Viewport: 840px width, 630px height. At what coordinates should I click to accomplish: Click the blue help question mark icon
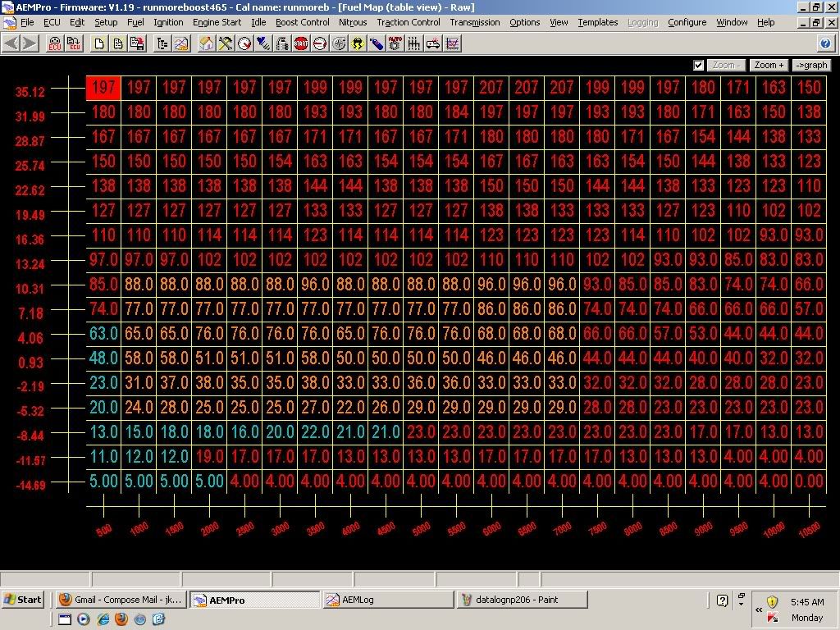pyautogui.click(x=825, y=43)
